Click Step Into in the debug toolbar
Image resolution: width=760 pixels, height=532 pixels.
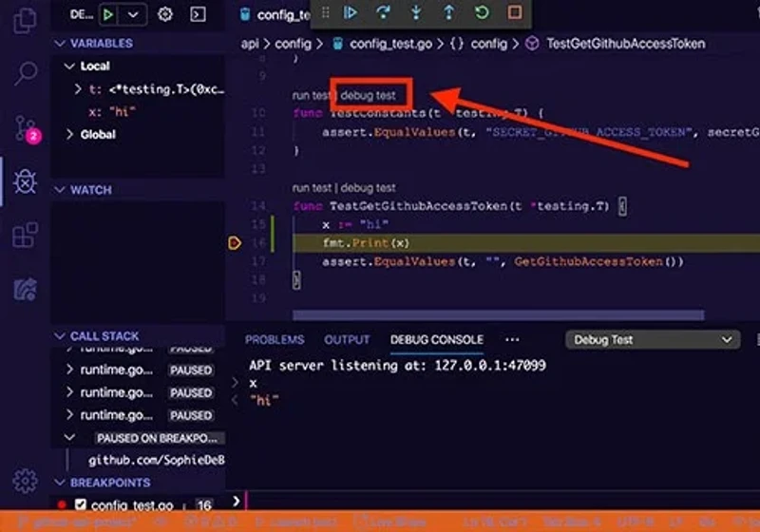point(416,12)
